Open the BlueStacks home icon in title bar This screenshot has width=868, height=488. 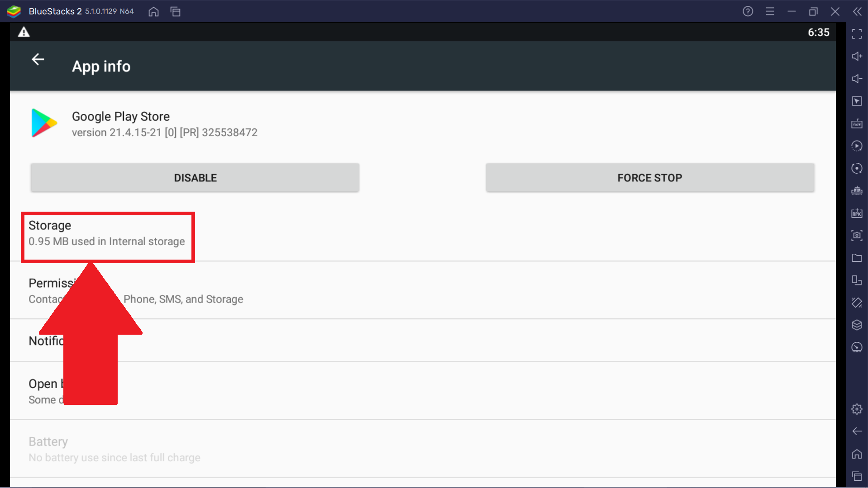(x=153, y=12)
